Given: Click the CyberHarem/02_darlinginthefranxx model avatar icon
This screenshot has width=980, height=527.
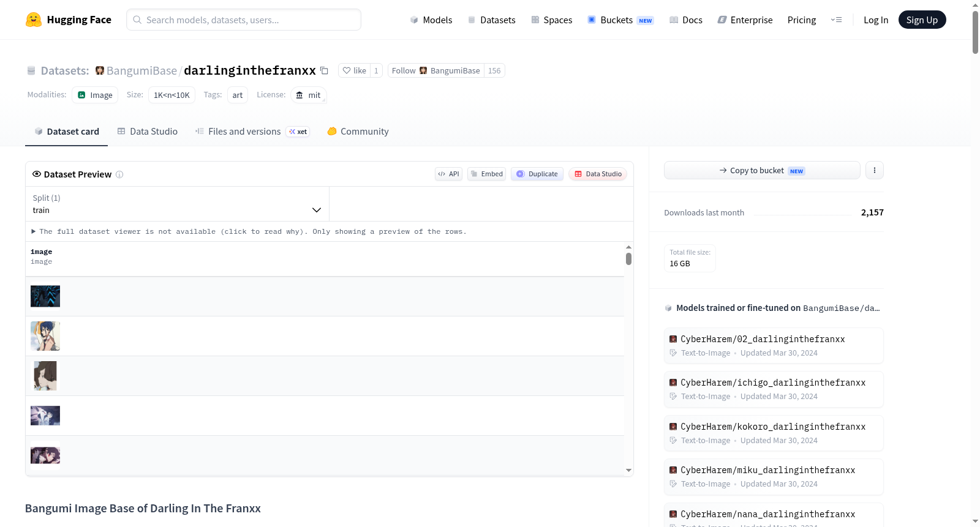Looking at the screenshot, I should 673,339.
